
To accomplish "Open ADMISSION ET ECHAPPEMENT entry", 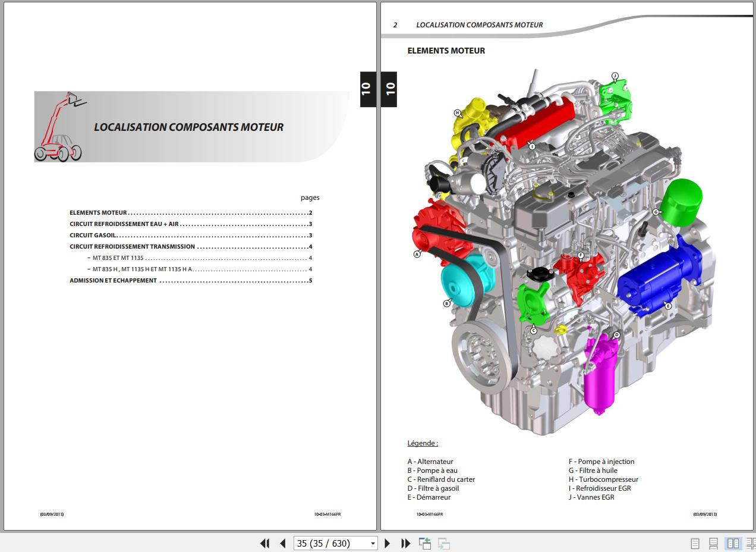I will [113, 281].
